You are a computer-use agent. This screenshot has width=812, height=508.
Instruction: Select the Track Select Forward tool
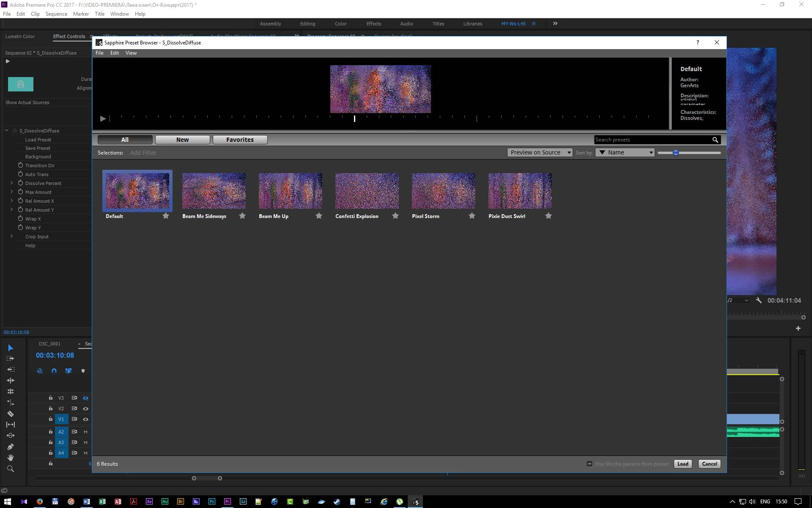click(x=11, y=359)
